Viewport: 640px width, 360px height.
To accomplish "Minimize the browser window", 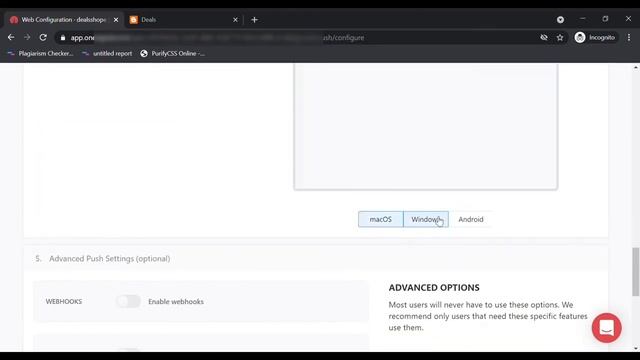I will (x=582, y=19).
